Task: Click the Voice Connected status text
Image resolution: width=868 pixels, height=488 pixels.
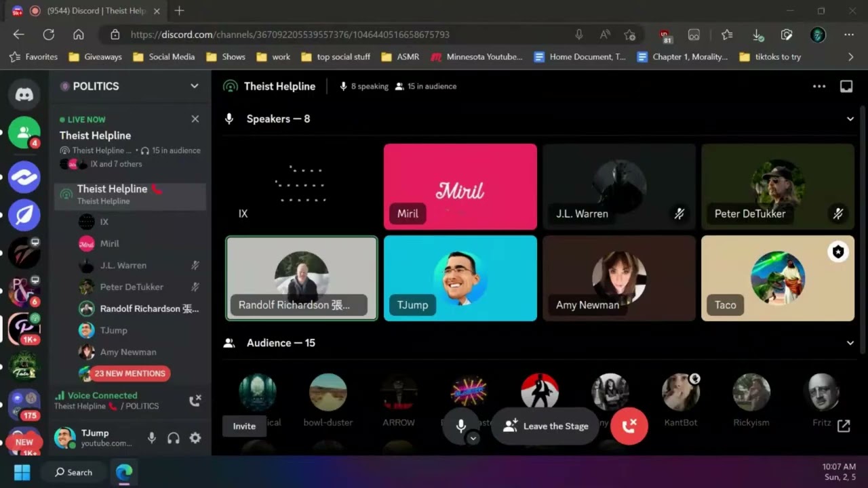Action: click(102, 395)
